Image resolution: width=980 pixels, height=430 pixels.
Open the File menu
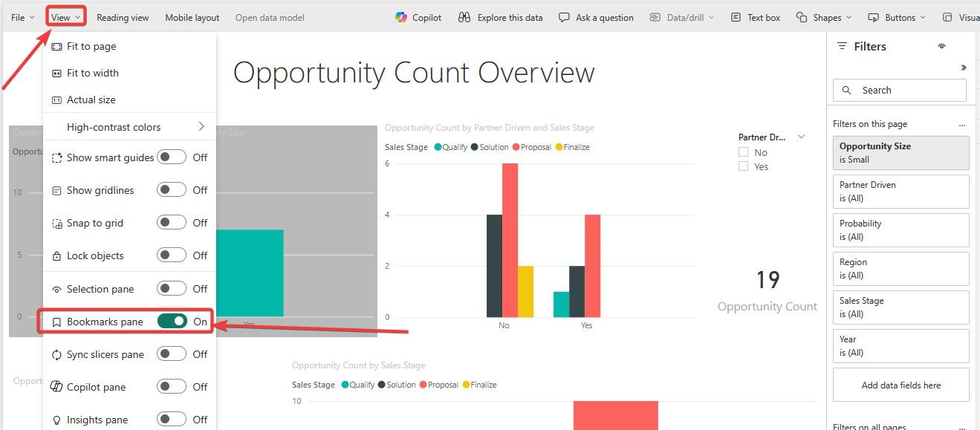tap(22, 17)
